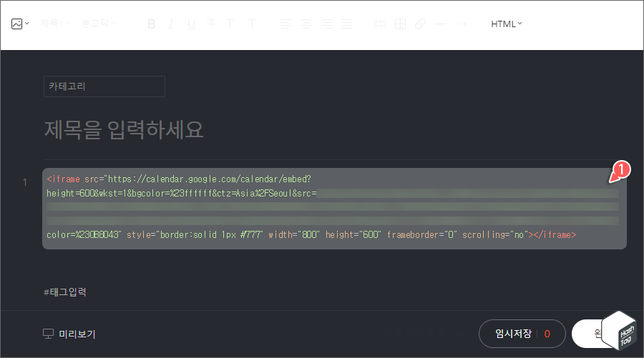Image resolution: width=644 pixels, height=358 pixels.
Task: Click the text 'color=%230B8043'
Action: [x=84, y=234]
